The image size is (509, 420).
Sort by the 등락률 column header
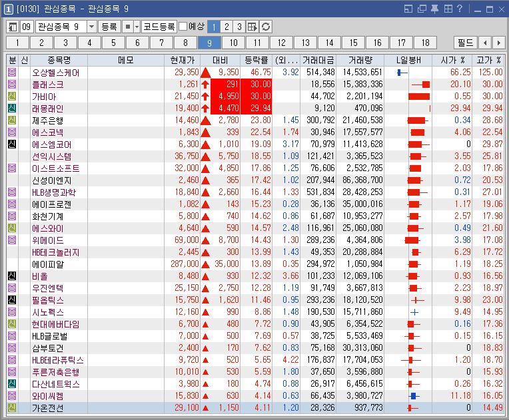(x=256, y=60)
